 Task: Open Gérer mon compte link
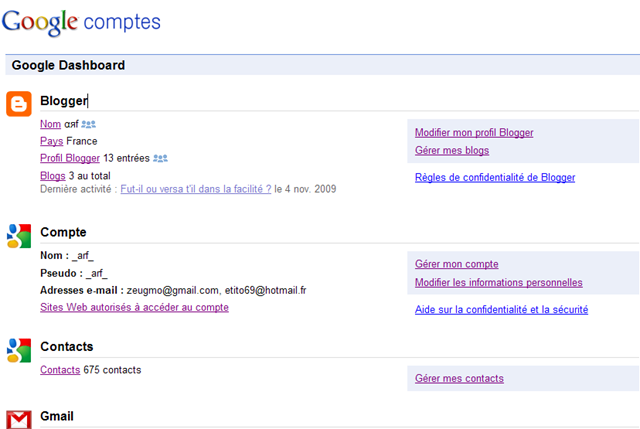click(457, 264)
